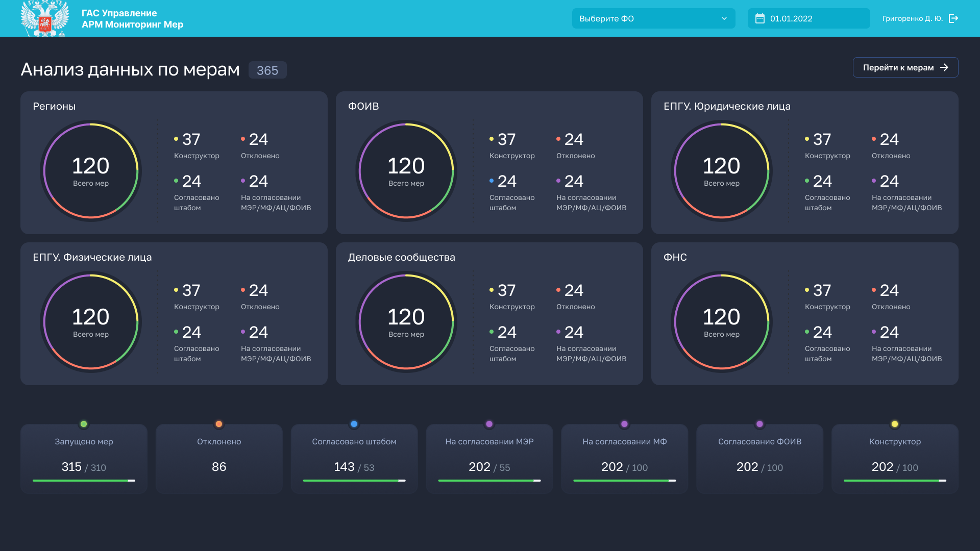
Task: Click the calendar icon in date field
Action: coord(759,18)
